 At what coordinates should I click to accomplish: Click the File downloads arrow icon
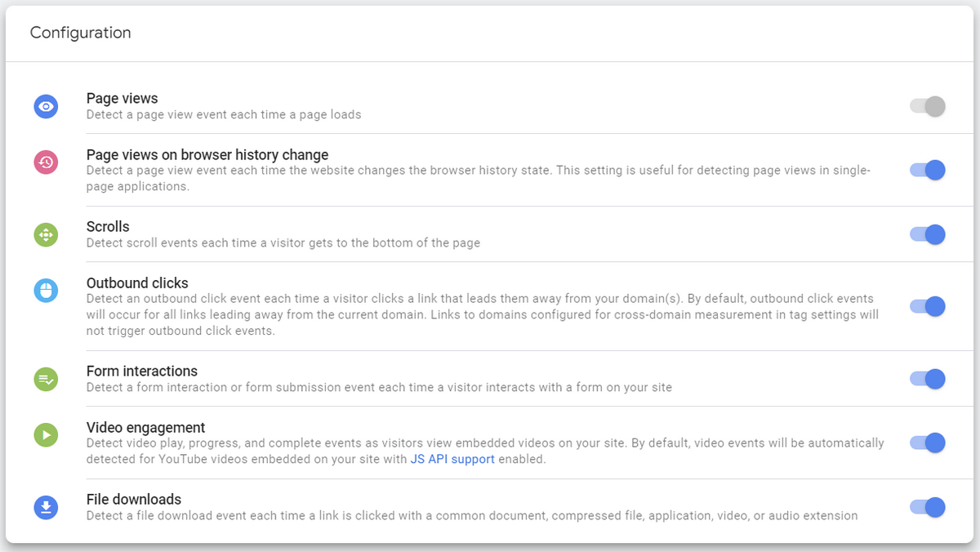(46, 507)
